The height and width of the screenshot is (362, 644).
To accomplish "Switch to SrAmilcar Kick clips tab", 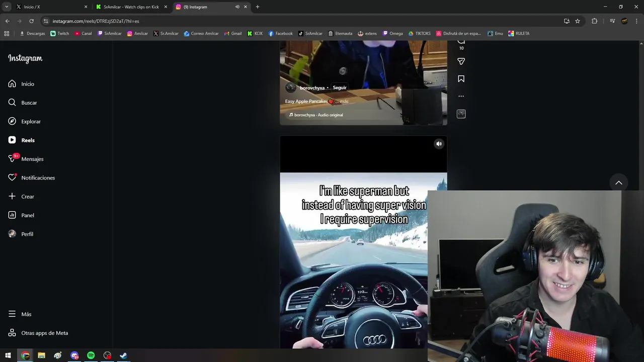I will pyautogui.click(x=131, y=7).
